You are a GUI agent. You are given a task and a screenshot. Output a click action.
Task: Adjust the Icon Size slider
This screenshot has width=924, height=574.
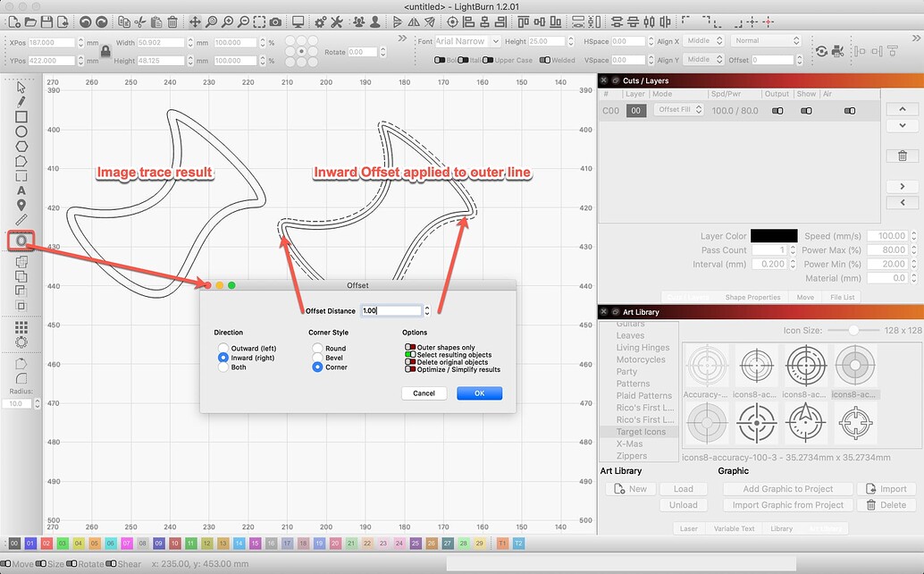[x=853, y=330]
